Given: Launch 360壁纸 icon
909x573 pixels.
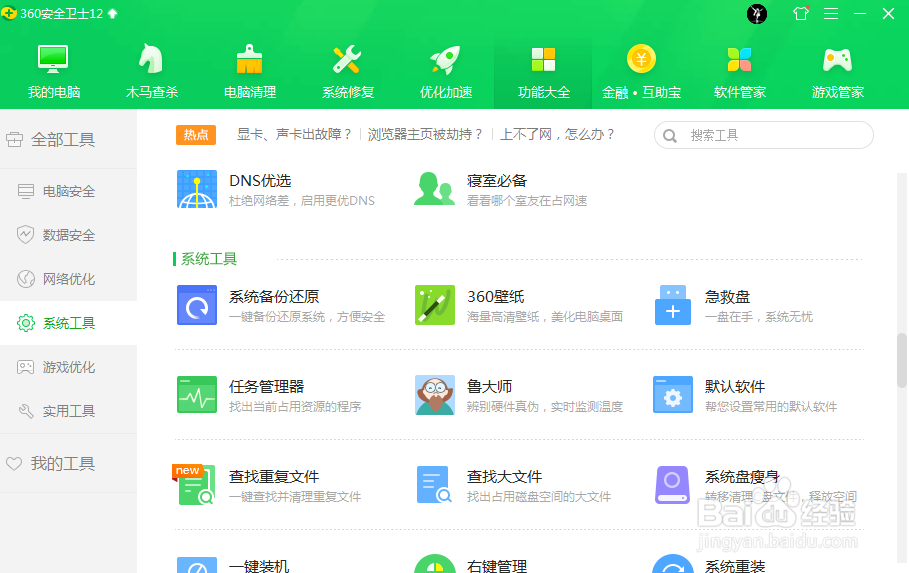Looking at the screenshot, I should (x=435, y=305).
